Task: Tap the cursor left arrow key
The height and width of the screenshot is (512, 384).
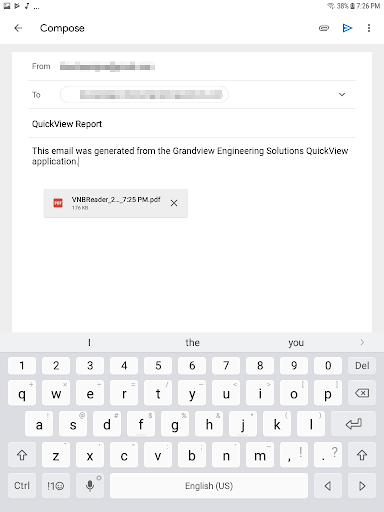Action: tap(328, 486)
